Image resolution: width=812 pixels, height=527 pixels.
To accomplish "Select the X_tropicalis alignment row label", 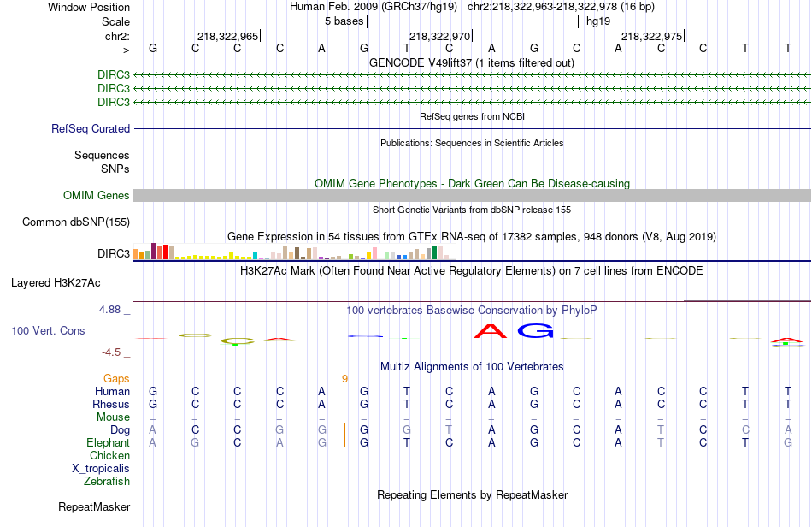I will click(101, 469).
